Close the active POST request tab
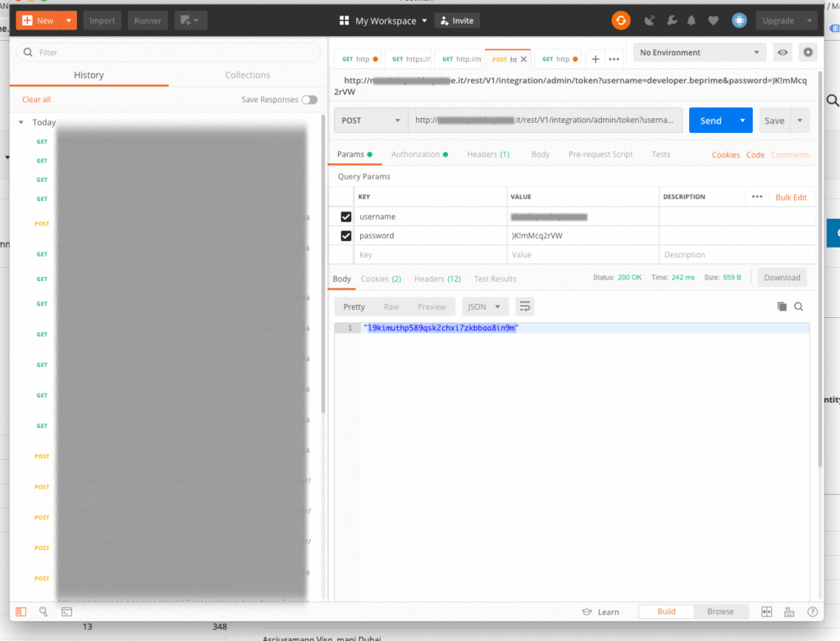 [524, 60]
